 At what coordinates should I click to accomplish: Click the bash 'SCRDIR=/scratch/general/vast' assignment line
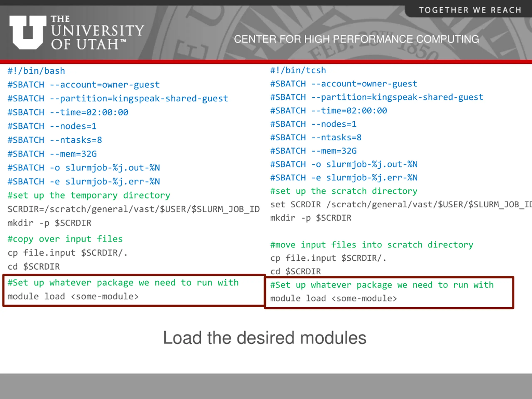tap(133, 209)
